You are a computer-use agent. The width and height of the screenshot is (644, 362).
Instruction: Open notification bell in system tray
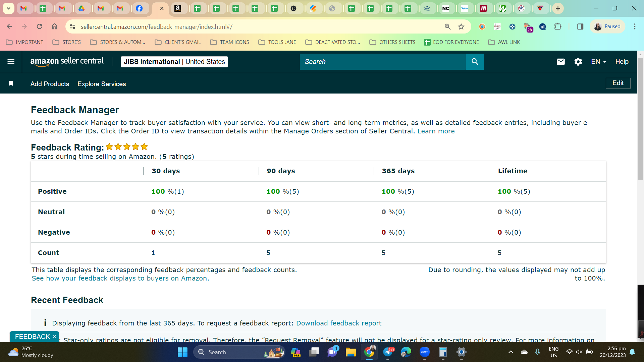[632, 352]
